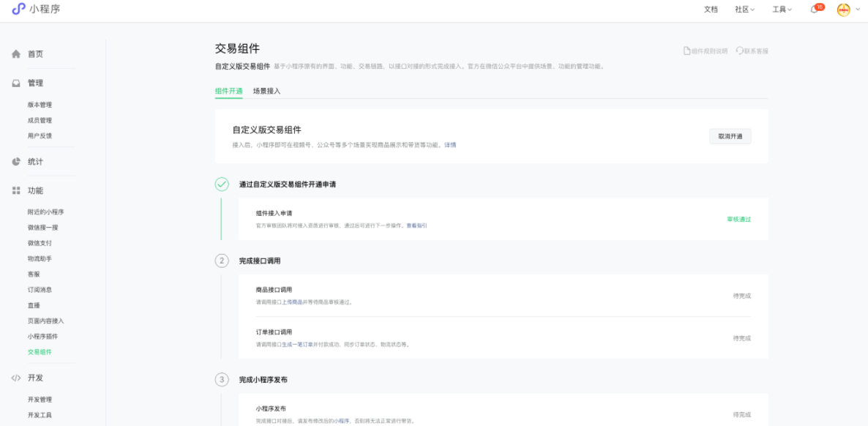Expand the 社区 dropdown menu

pos(744,10)
